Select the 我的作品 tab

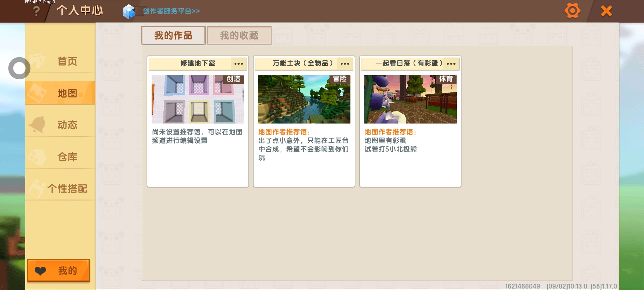coord(173,35)
